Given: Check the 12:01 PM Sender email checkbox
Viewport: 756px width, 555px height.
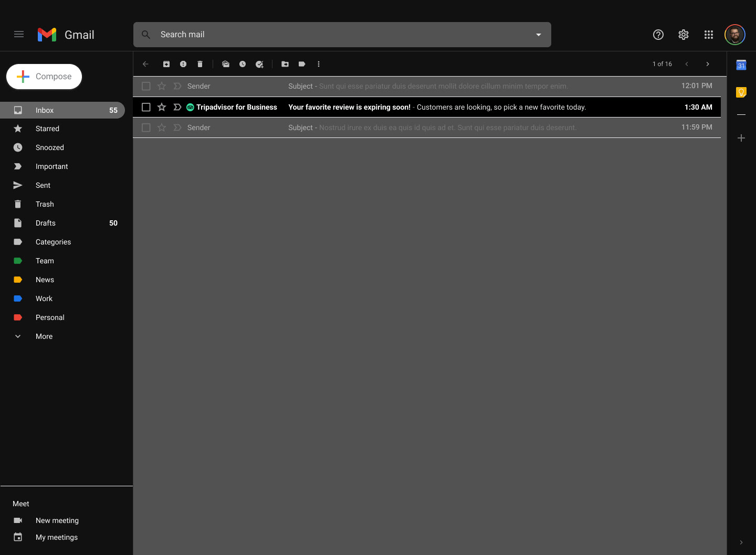Looking at the screenshot, I should [x=146, y=86].
